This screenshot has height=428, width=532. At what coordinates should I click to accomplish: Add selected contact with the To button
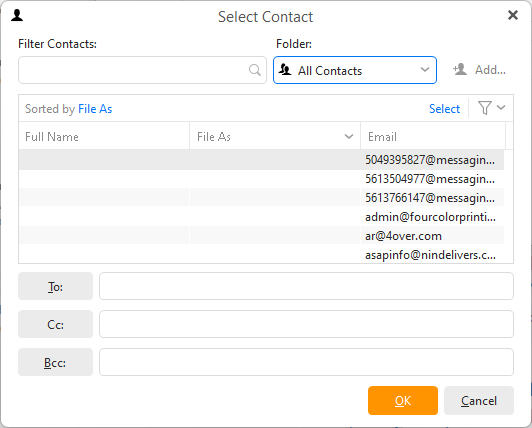pos(55,286)
